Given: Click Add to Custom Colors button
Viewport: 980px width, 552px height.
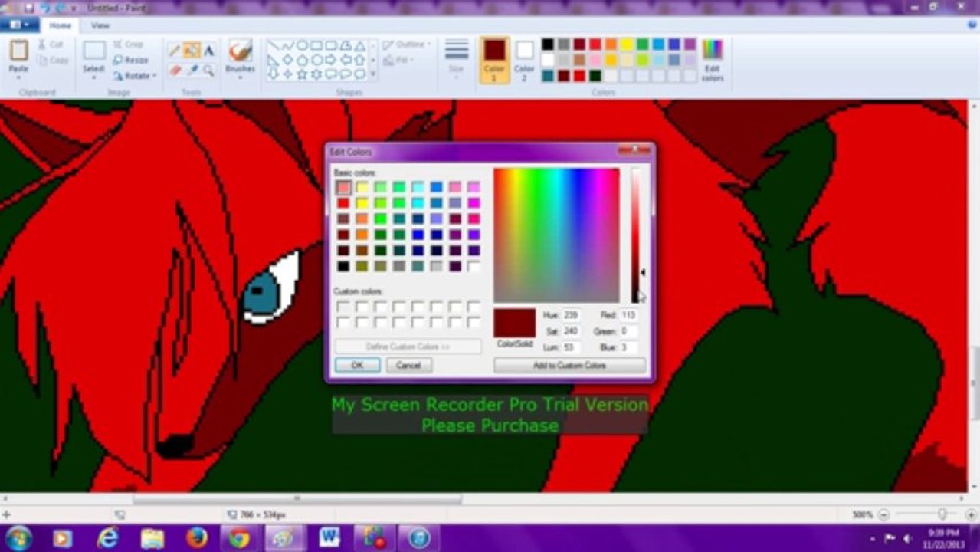Looking at the screenshot, I should [x=569, y=366].
